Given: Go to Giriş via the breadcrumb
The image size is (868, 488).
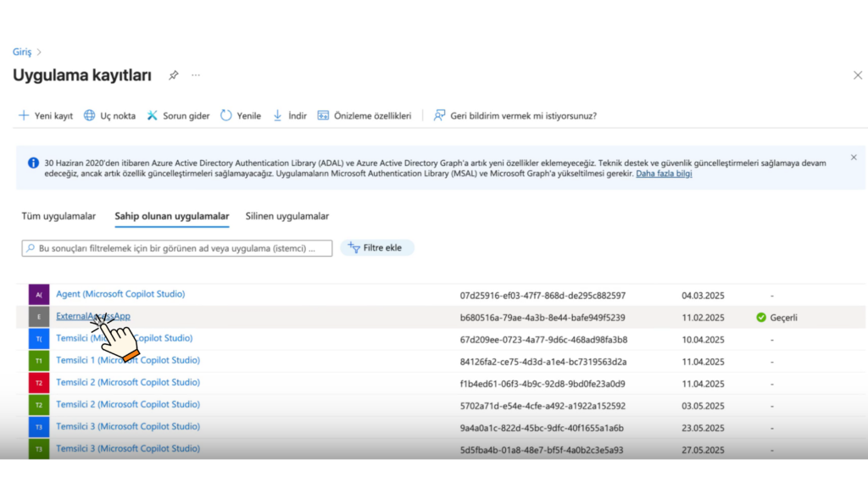Looking at the screenshot, I should coord(22,51).
